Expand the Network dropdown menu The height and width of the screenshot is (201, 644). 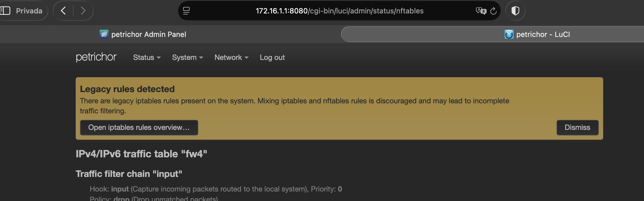point(231,57)
